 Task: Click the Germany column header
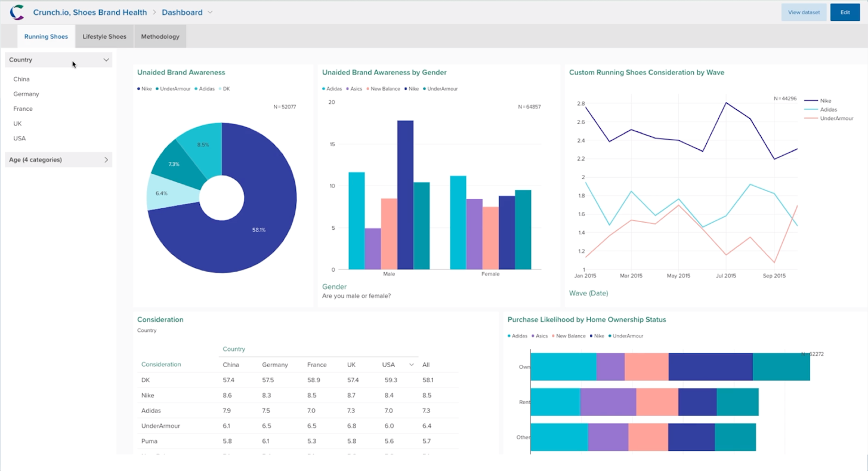274,365
